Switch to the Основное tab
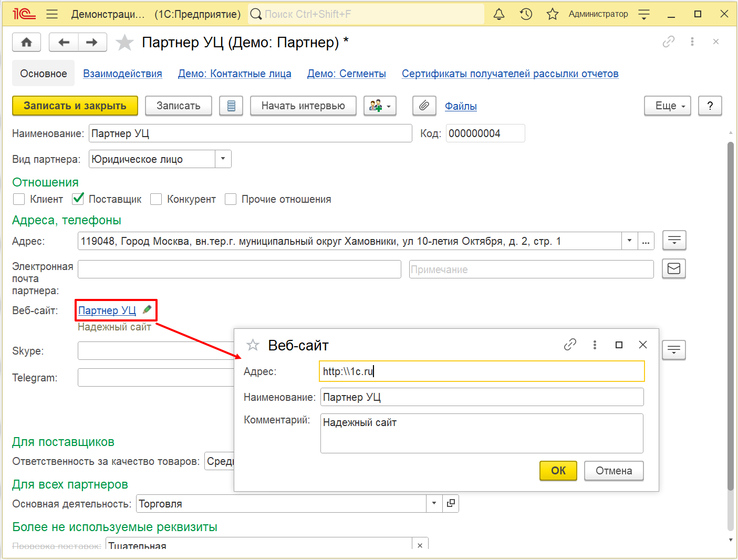 coord(44,74)
